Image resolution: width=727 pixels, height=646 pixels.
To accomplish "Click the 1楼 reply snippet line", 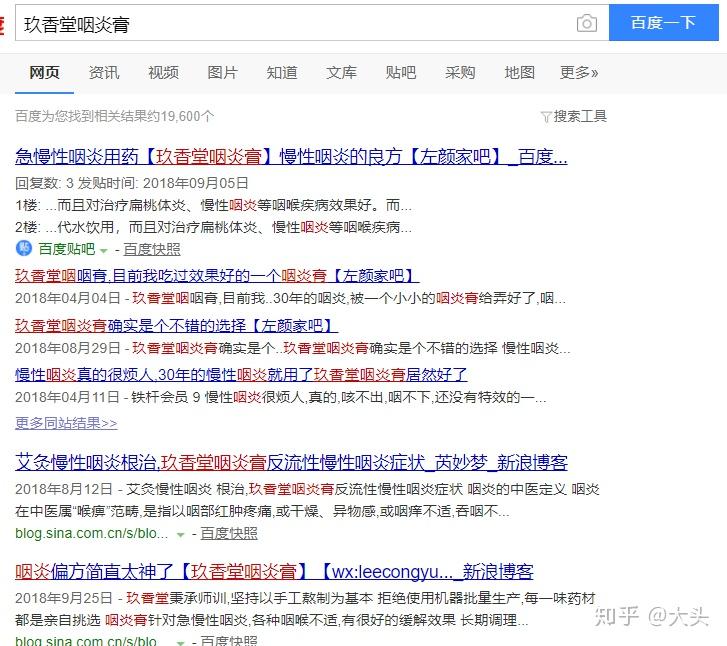I will click(x=213, y=205).
